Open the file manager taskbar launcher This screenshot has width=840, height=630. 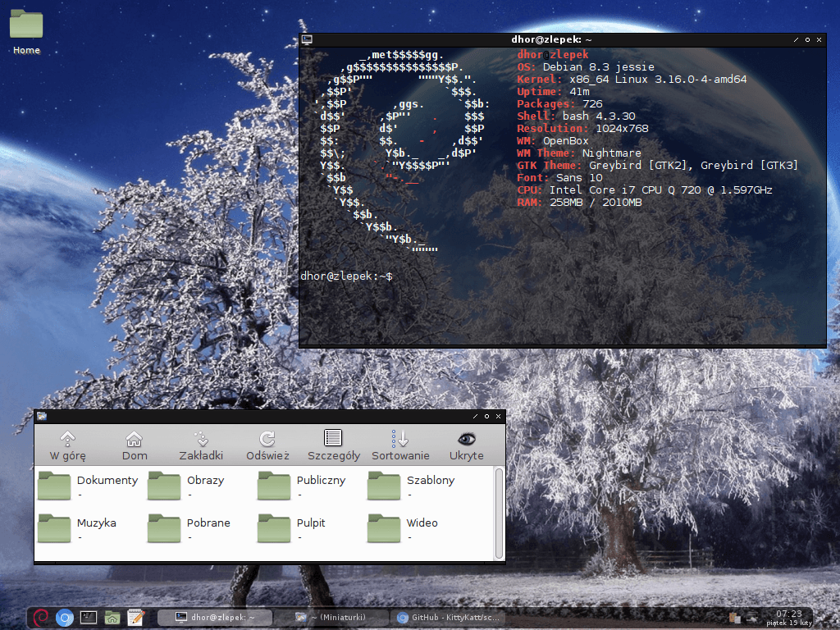point(112,618)
